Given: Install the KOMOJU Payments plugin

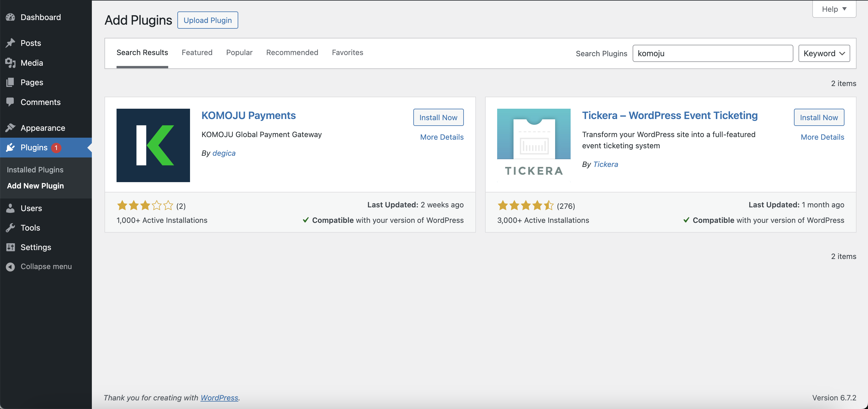Looking at the screenshot, I should click(438, 118).
